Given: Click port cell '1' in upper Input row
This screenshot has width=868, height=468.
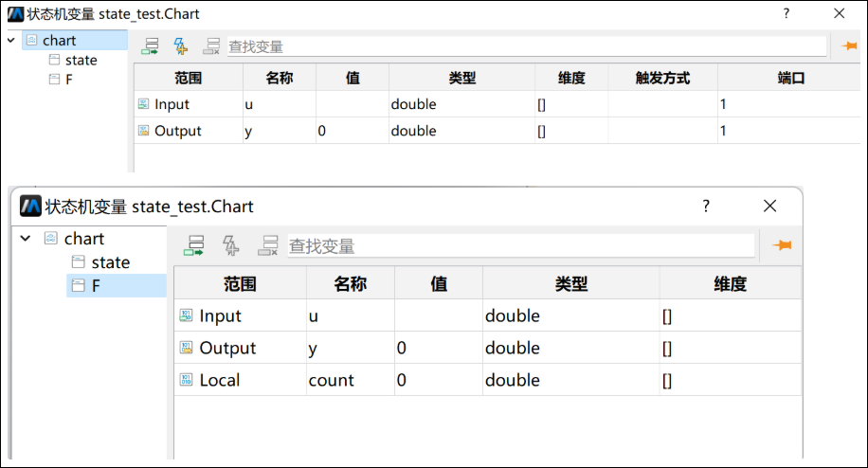Looking at the screenshot, I should pyautogui.click(x=789, y=104).
